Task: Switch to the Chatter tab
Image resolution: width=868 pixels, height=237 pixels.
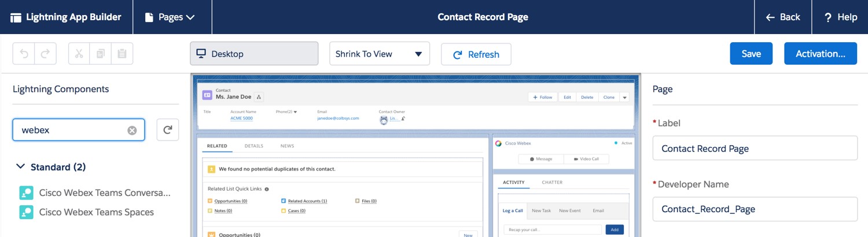Action: (x=552, y=182)
